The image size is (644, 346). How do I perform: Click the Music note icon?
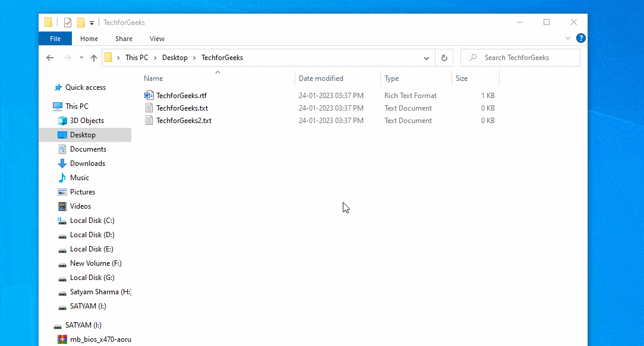click(62, 178)
